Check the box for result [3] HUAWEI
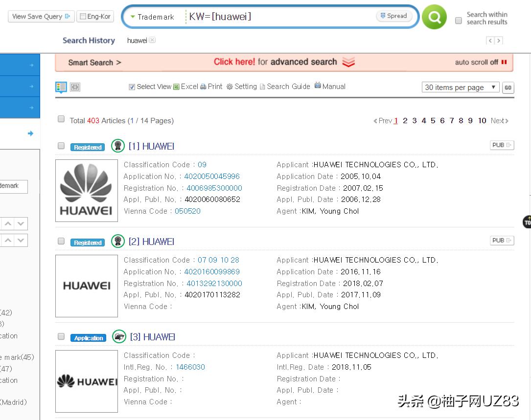531x420 pixels. (61, 336)
